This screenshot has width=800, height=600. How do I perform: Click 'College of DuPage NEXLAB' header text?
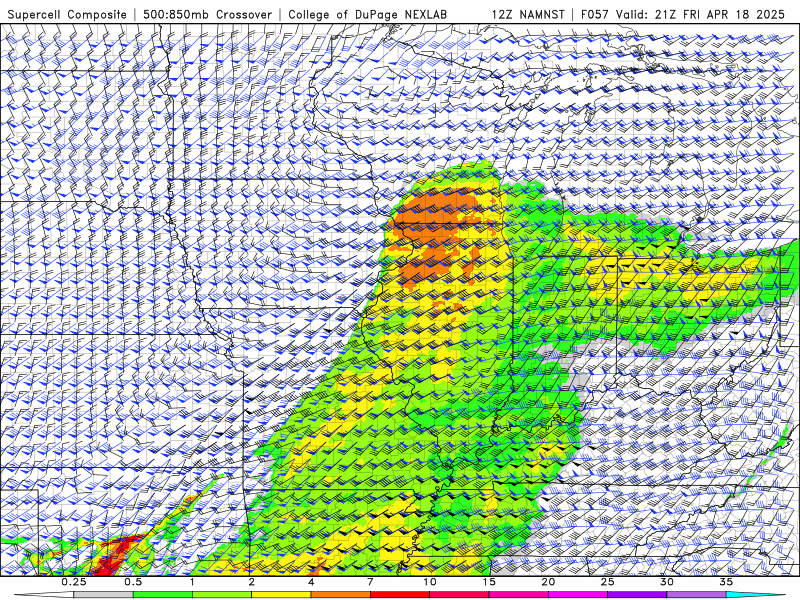pos(368,14)
